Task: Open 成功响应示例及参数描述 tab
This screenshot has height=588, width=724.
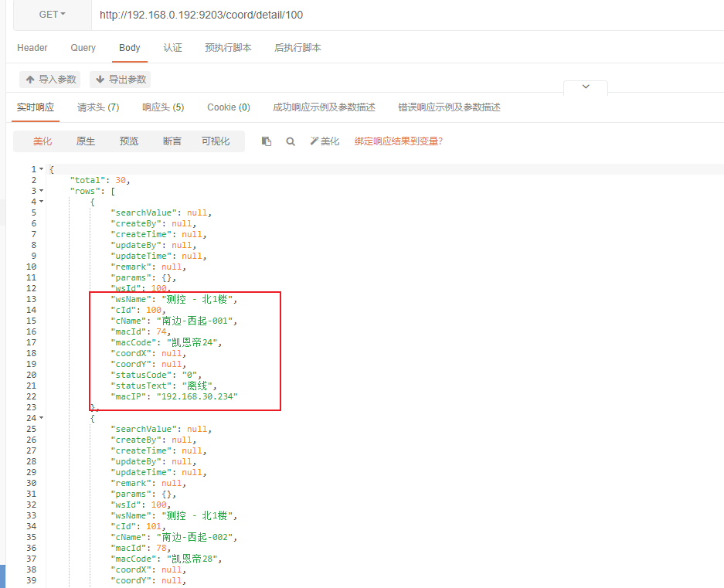Action: (x=324, y=107)
